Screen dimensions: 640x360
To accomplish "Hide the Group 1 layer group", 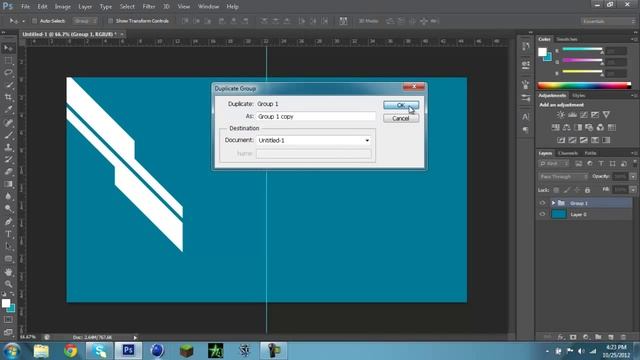I will coord(542,203).
